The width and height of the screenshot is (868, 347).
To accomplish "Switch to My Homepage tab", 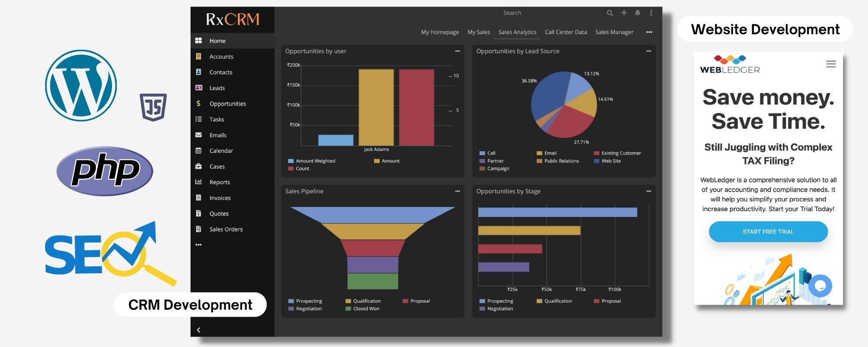I will pos(440,32).
